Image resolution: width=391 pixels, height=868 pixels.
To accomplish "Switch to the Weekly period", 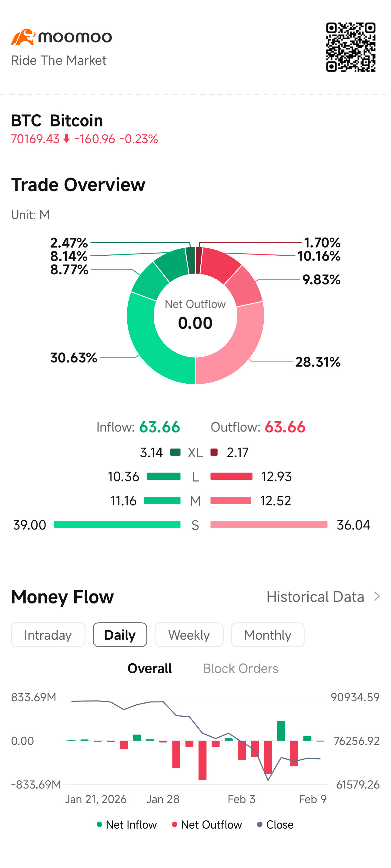I will click(189, 635).
